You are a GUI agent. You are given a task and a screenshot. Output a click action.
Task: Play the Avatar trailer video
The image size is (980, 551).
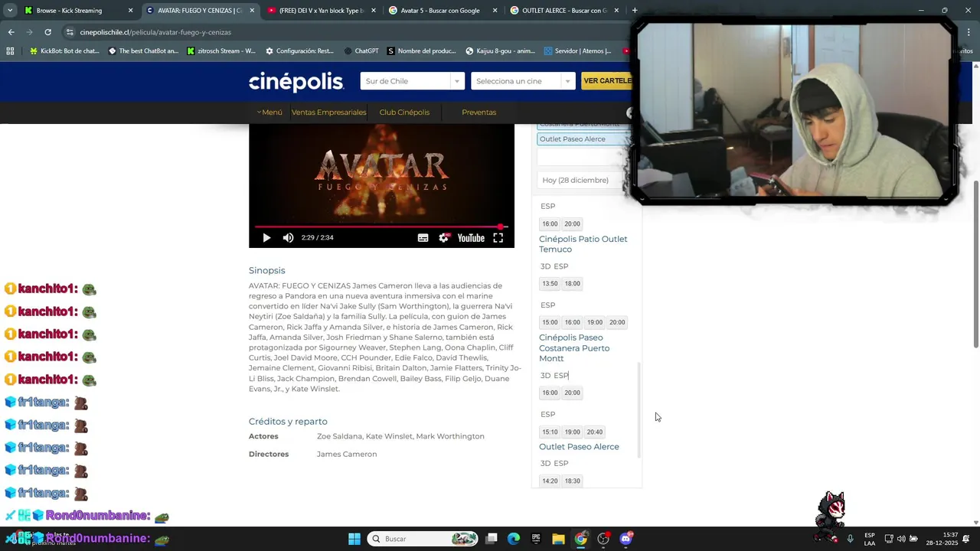click(x=266, y=238)
